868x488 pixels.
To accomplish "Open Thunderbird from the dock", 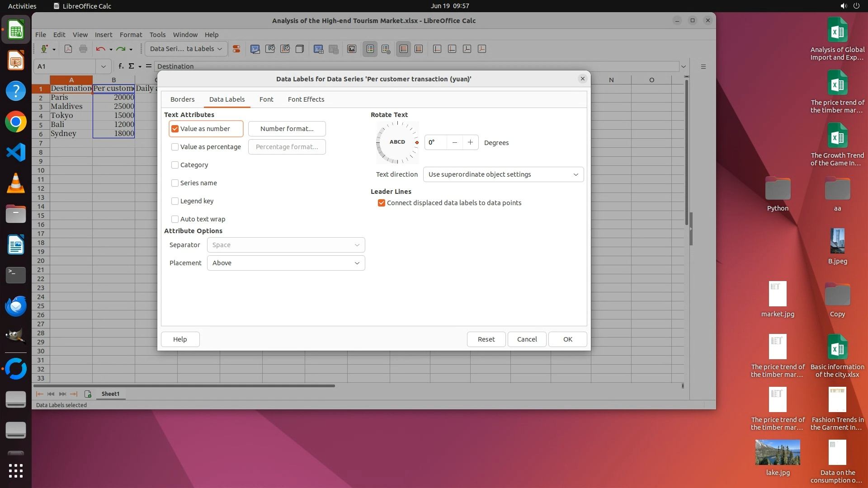I will pos(15,306).
